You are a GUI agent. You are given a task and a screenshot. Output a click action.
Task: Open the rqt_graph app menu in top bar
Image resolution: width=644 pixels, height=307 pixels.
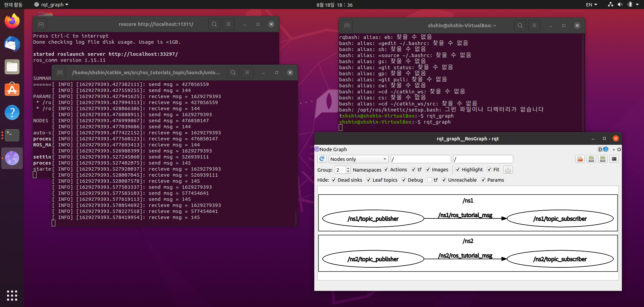(51, 5)
